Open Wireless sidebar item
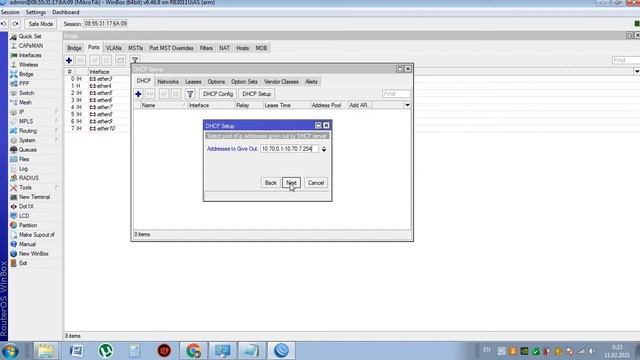Viewport: 640px width, 360px height. click(x=28, y=64)
